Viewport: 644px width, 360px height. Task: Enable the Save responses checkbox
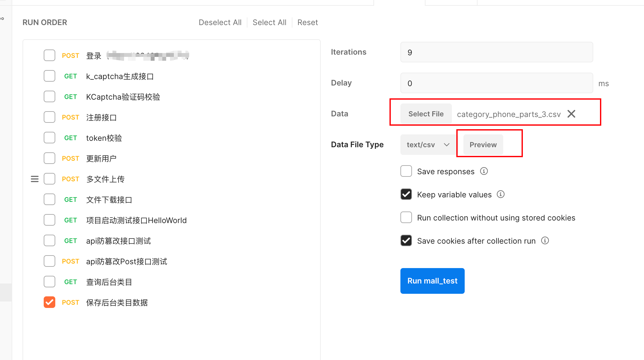pyautogui.click(x=406, y=171)
